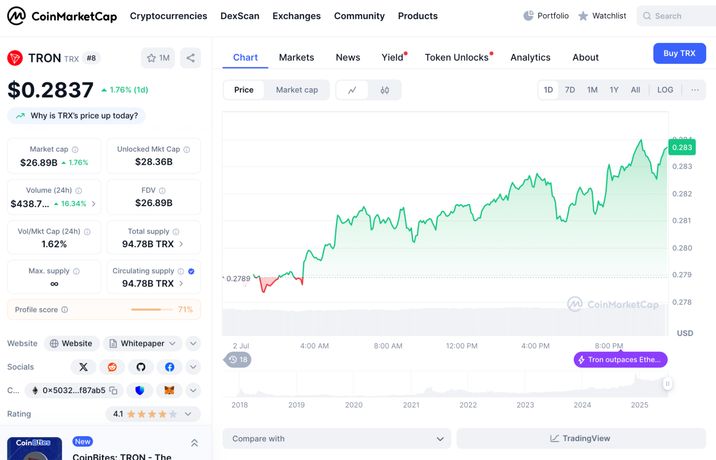Toggle LOG scale on chart
This screenshot has height=460, width=716.
(665, 90)
